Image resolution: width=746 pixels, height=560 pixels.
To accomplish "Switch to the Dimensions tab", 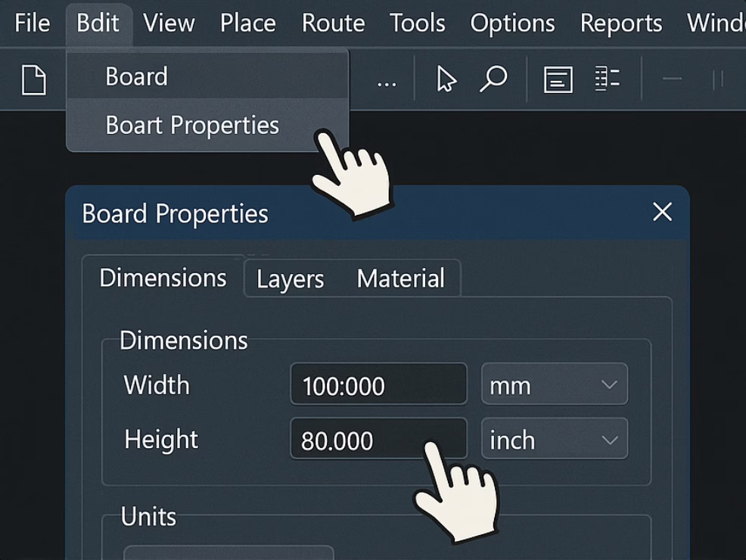I will (x=163, y=278).
